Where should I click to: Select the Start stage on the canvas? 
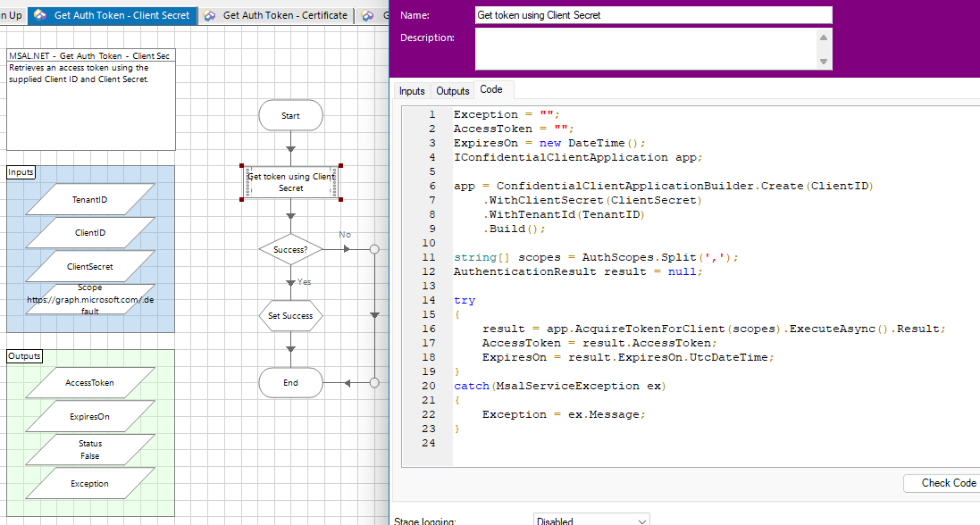tap(290, 115)
